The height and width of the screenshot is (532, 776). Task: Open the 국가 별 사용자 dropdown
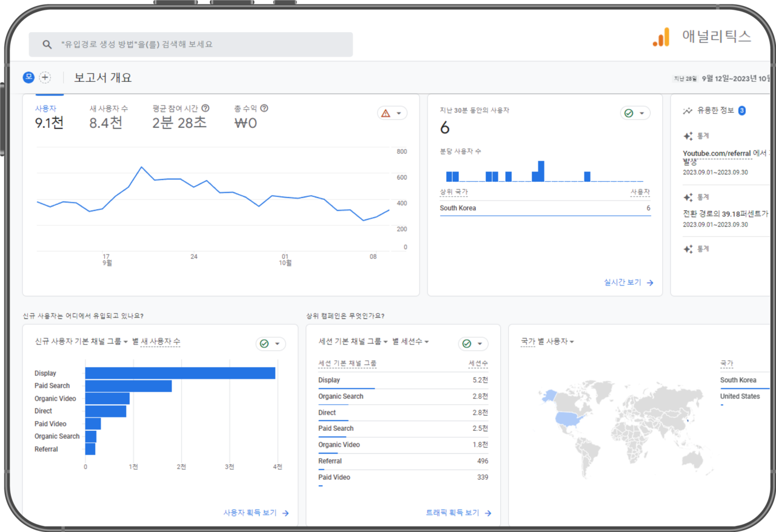pyautogui.click(x=571, y=342)
